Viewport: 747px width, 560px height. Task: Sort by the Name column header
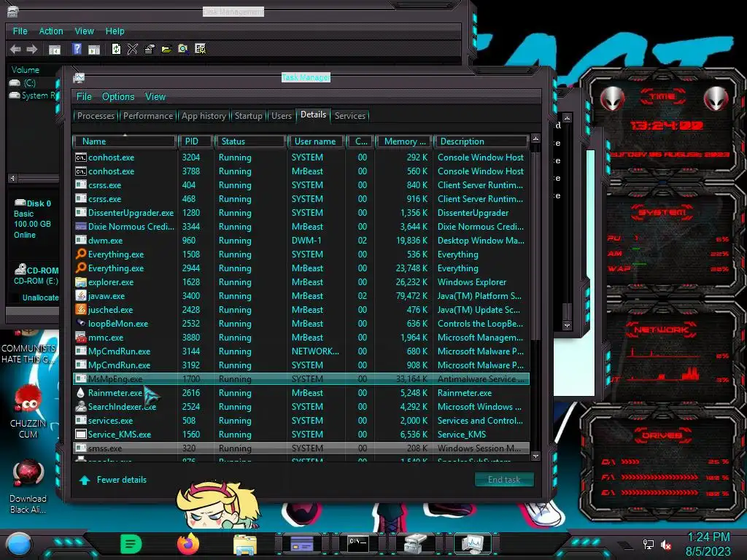point(124,141)
